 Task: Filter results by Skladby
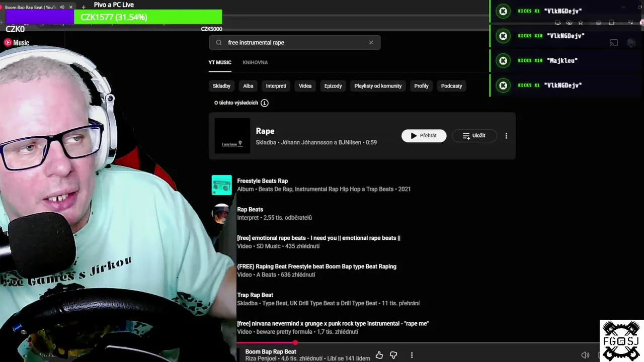tap(221, 86)
